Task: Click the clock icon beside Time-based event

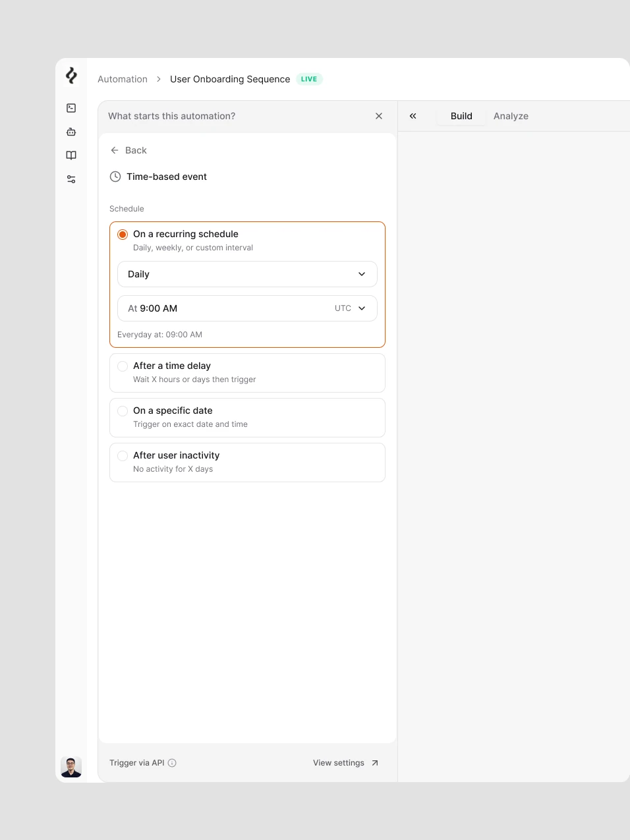Action: (x=115, y=177)
